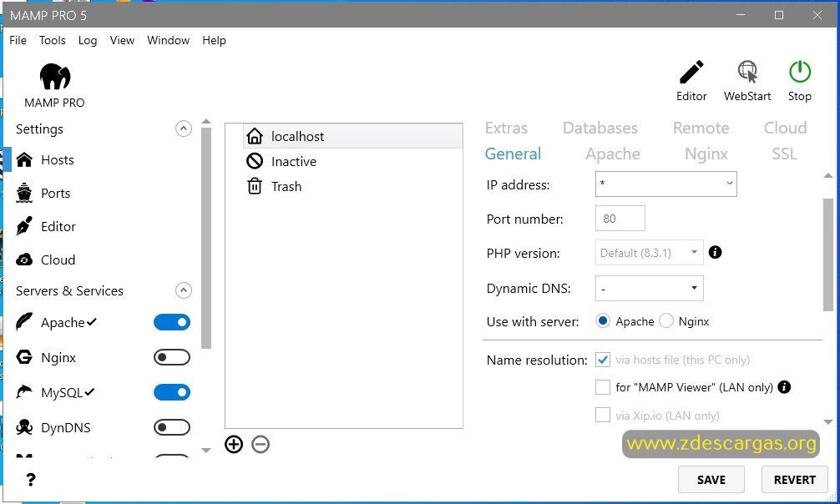840x504 pixels.
Task: Enable the Nginx server switch
Action: tap(172, 357)
